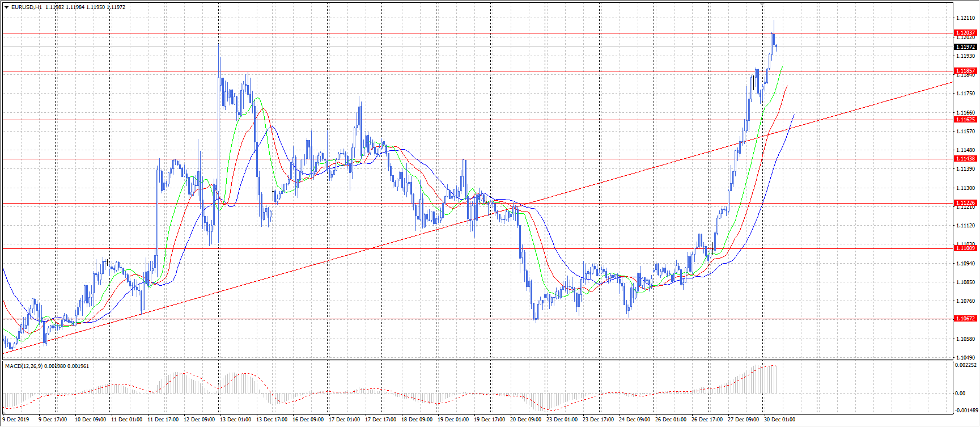Click the grey chart shift marker triangle
The height and width of the screenshot is (427, 980).
pyautogui.click(x=762, y=4)
